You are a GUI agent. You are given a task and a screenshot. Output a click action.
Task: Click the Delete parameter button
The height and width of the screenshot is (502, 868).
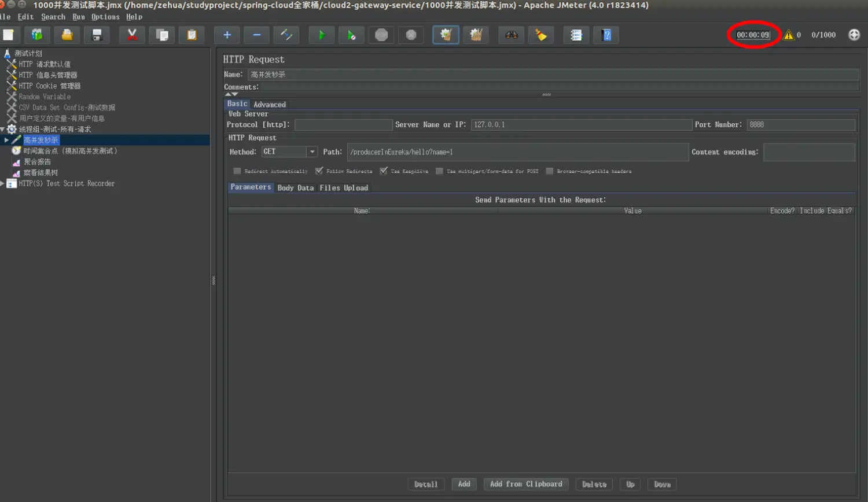(594, 484)
